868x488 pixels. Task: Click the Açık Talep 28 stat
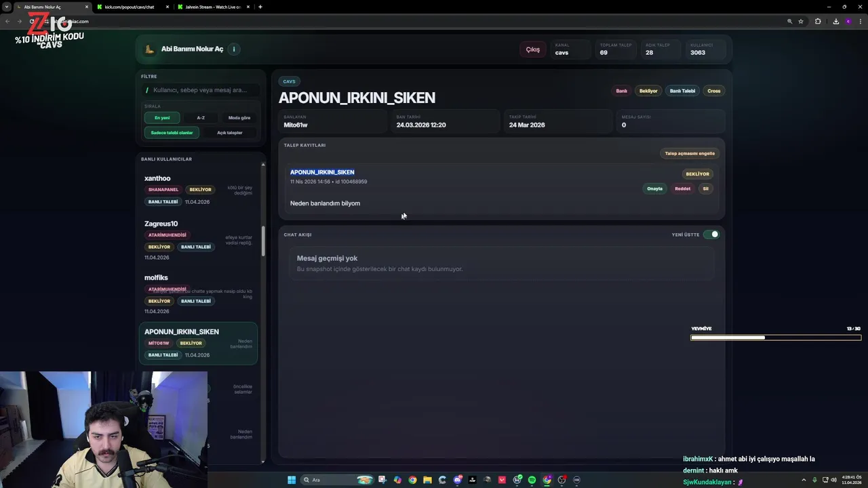click(x=660, y=49)
